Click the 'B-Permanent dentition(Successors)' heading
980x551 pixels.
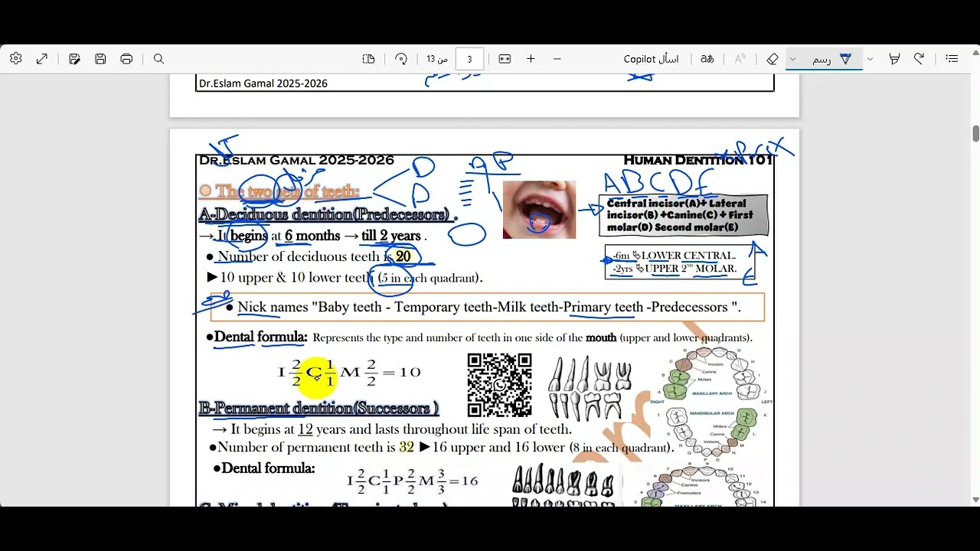[x=318, y=408]
